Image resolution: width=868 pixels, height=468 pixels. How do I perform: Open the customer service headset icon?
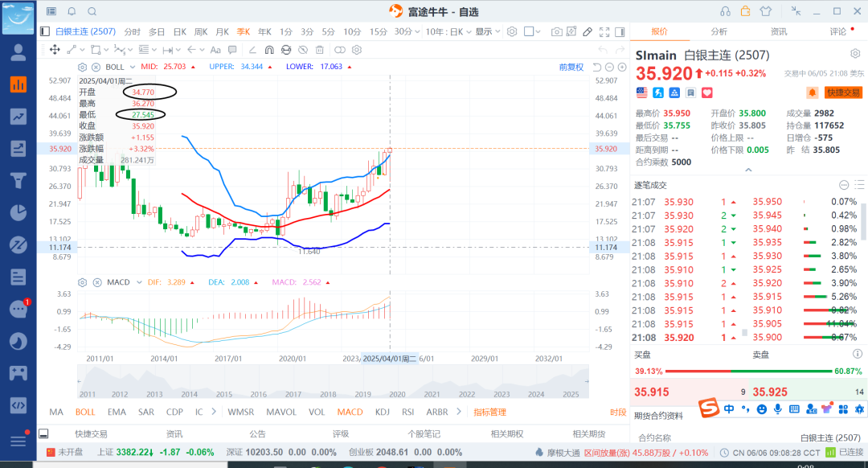tap(725, 11)
